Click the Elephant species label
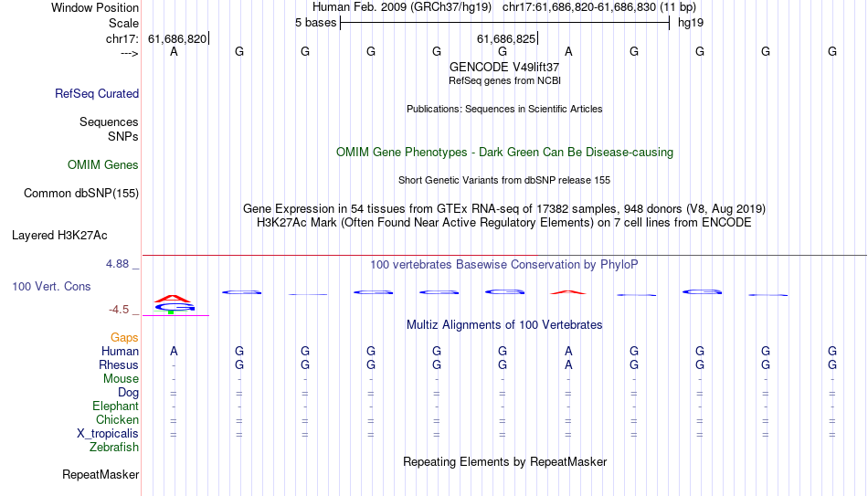Screen dimensions: 868x496 115,406
